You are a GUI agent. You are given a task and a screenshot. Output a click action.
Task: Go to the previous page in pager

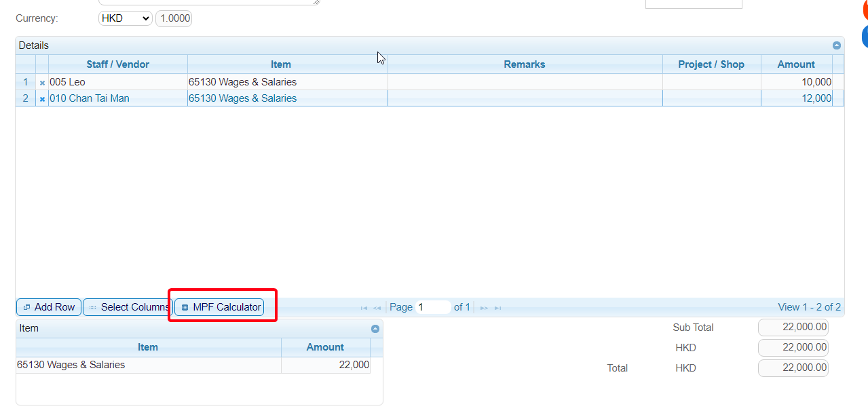(377, 308)
